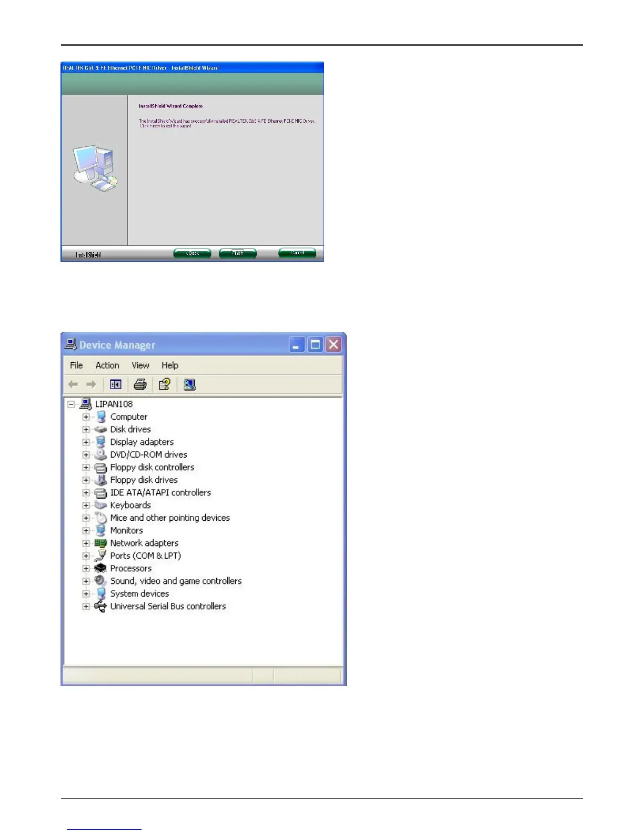Click the Sound, video and game controllers icon
The height and width of the screenshot is (834, 644).
pos(100,581)
